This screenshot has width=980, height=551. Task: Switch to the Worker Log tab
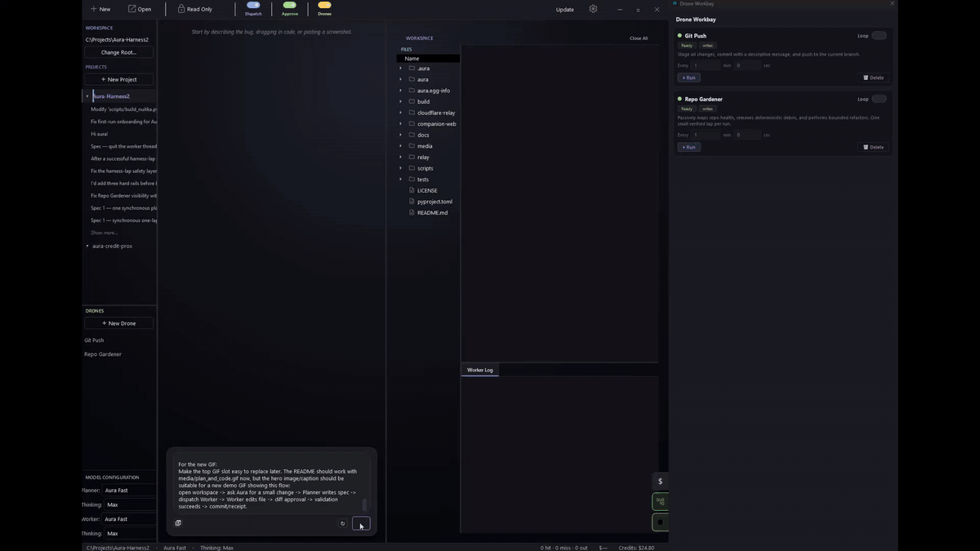[479, 370]
